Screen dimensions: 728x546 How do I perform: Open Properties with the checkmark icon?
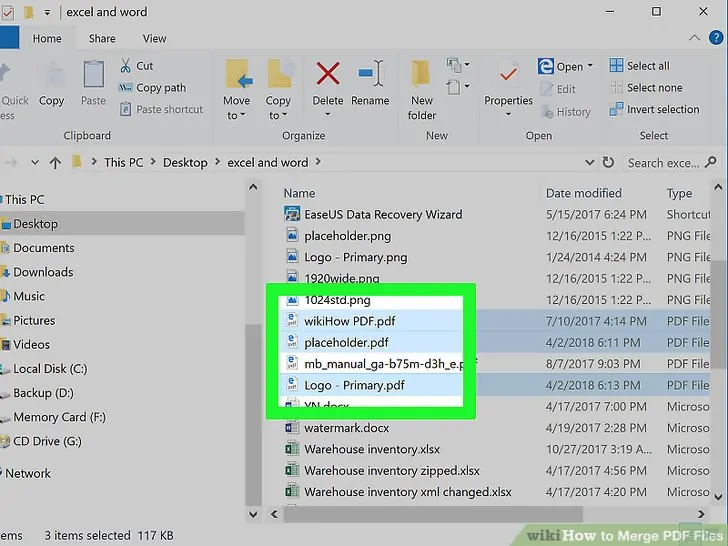[x=508, y=82]
